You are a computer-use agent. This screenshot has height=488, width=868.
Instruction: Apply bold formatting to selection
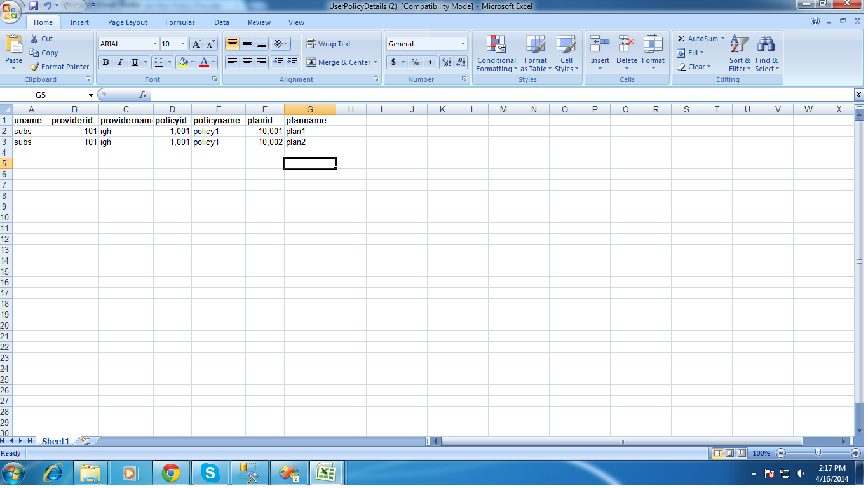click(x=105, y=62)
